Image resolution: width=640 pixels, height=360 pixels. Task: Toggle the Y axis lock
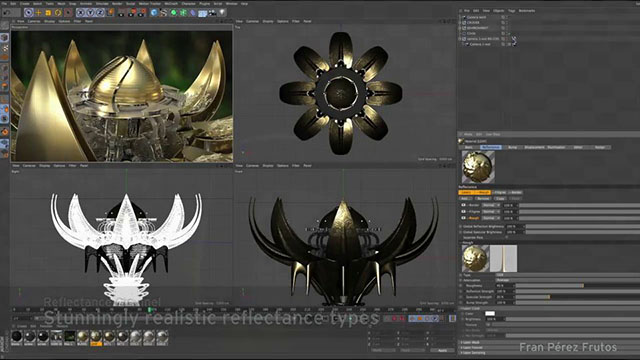[90, 13]
